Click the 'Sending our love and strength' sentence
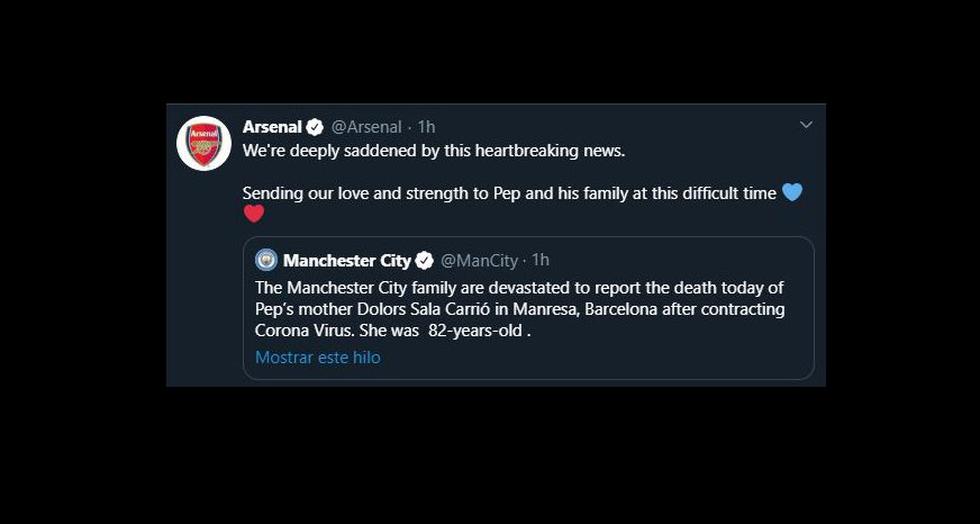This screenshot has width=980, height=524. pos(510,193)
